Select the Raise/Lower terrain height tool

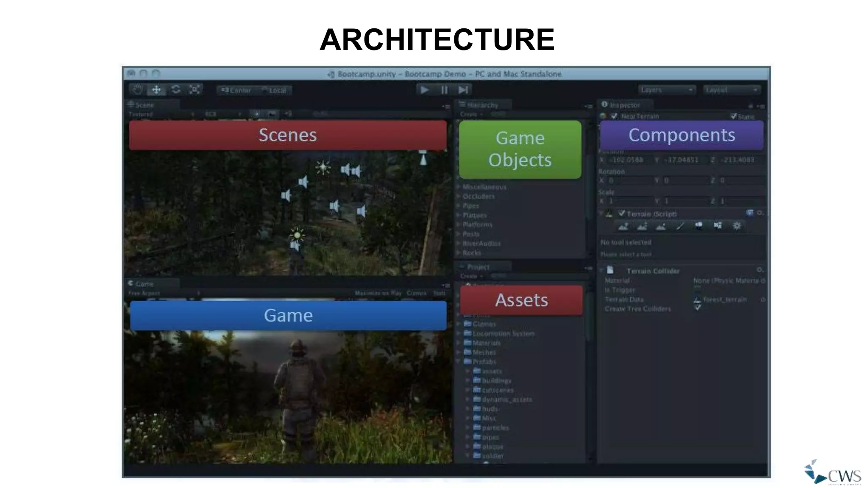[x=623, y=226]
